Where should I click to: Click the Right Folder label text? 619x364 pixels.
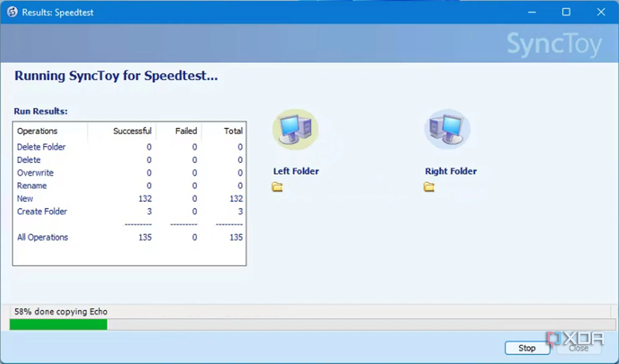(451, 171)
